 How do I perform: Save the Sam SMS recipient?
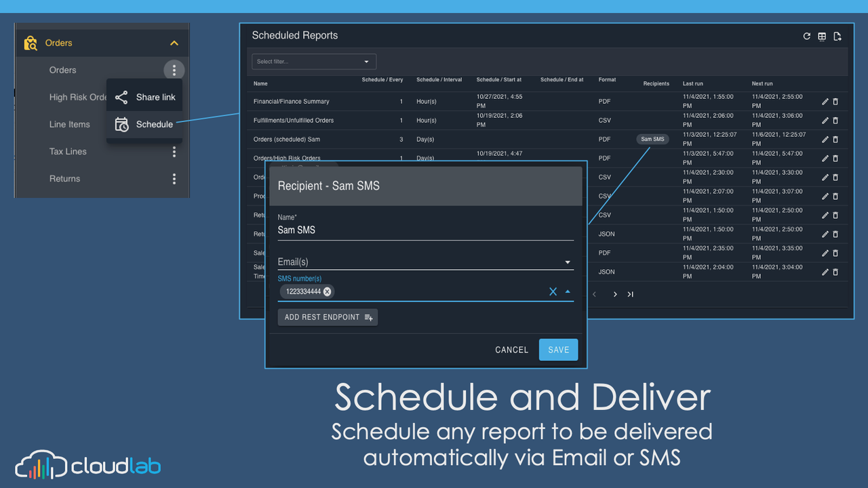[558, 350]
